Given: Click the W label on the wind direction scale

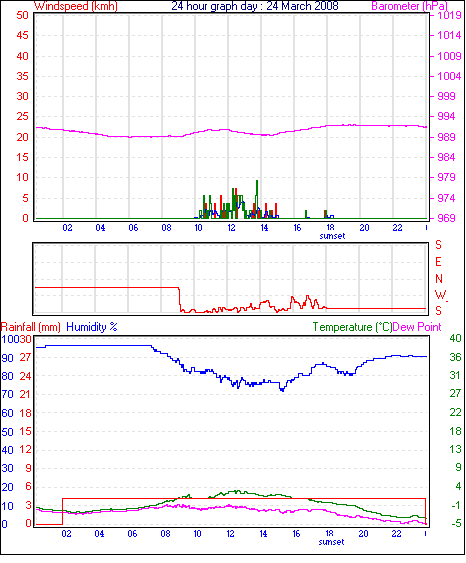Looking at the screenshot, I should [440, 295].
